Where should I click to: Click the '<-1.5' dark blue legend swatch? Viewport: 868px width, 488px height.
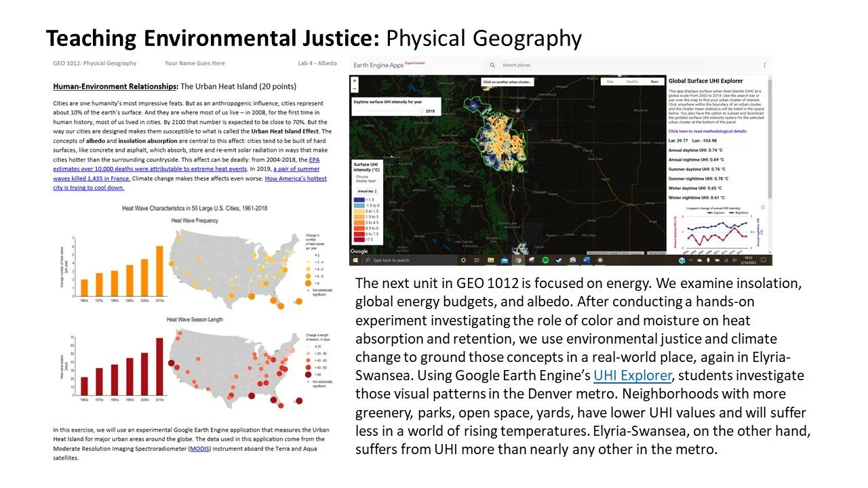click(359, 199)
